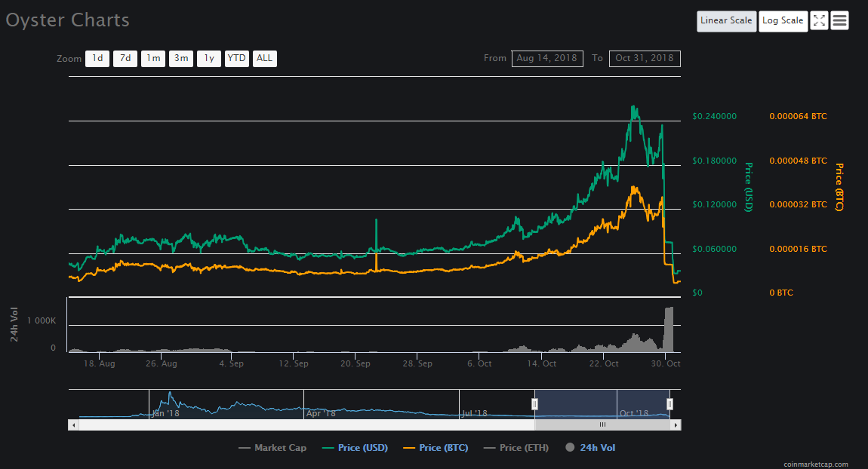Click the 6. Oct date label

479,363
